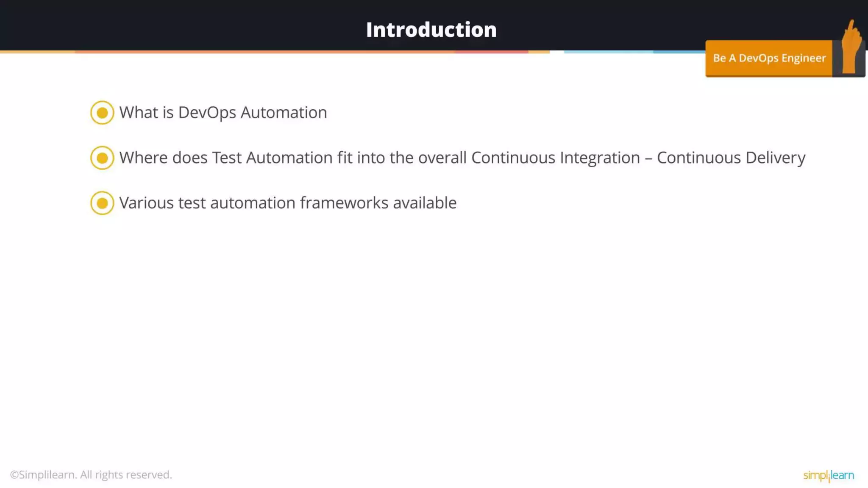This screenshot has width=868, height=488.
Task: Click the Continuous Integration words in second bullet
Action: 556,158
